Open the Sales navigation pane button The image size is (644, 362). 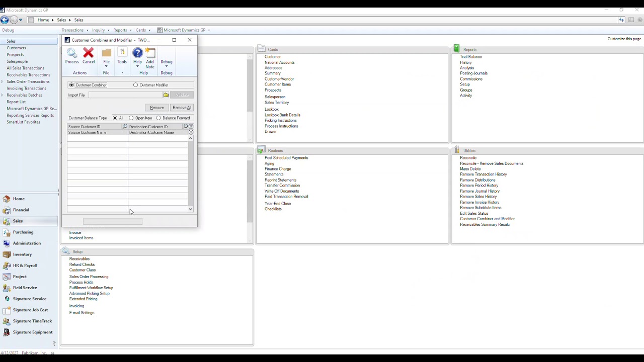click(x=29, y=221)
